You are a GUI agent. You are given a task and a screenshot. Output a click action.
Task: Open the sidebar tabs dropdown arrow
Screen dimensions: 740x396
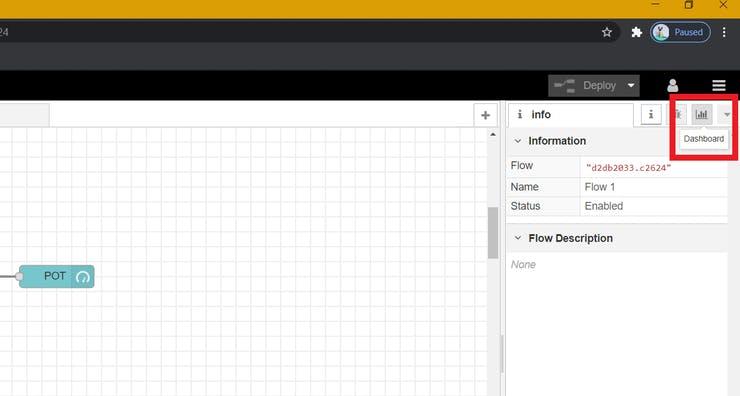(x=726, y=115)
